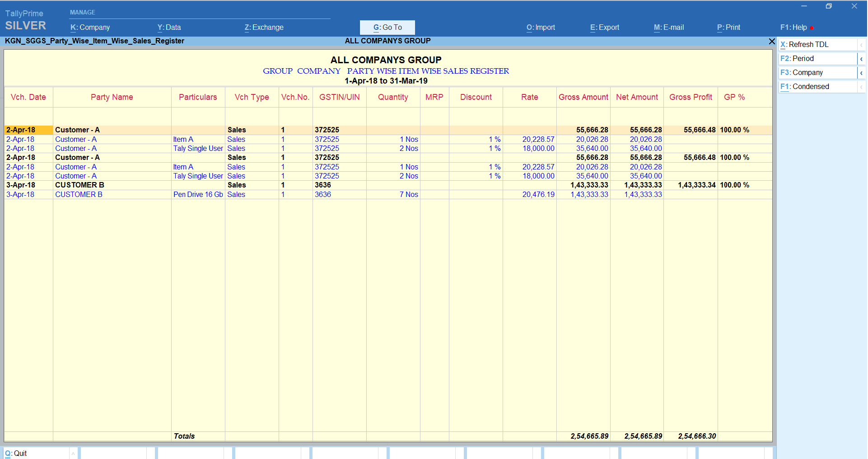
Task: Select a company with F3: Company
Action: 818,73
